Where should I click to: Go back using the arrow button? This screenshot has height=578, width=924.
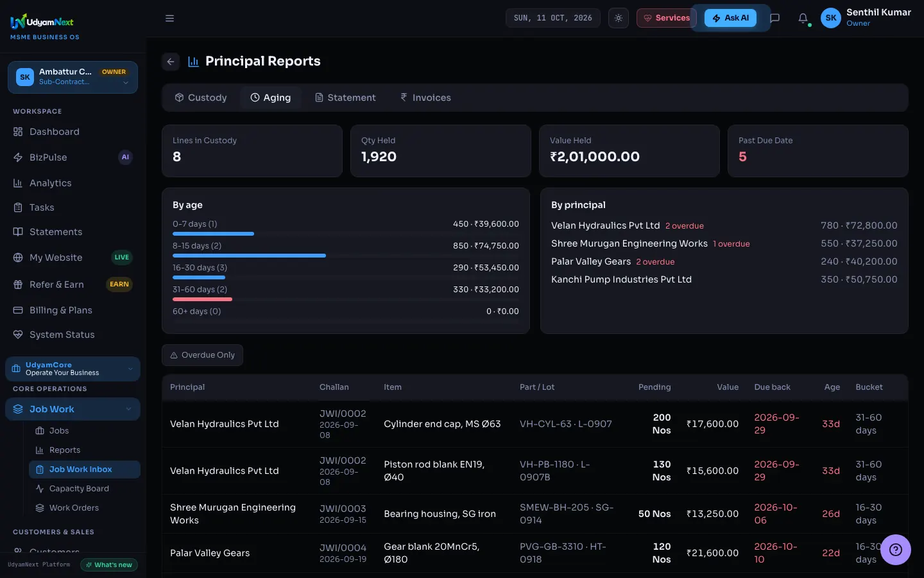[x=171, y=62]
